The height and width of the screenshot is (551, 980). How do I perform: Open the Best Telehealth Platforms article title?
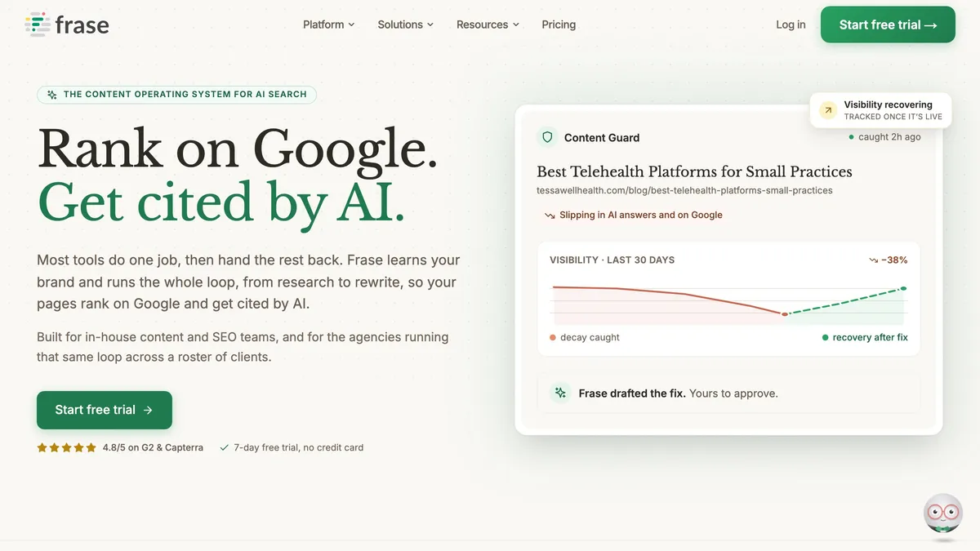click(x=694, y=171)
